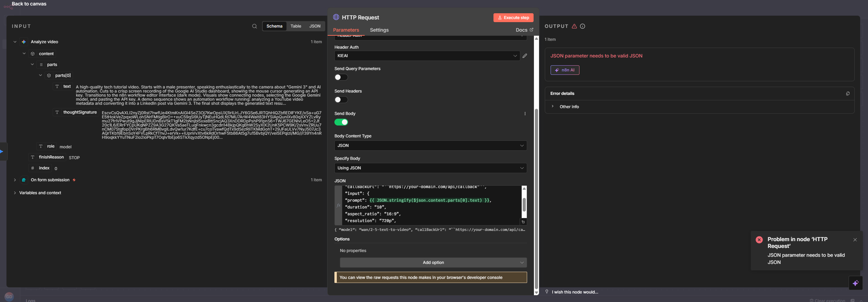Click the output warning triangle icon
Image resolution: width=868 pixels, height=302 pixels.
click(574, 26)
